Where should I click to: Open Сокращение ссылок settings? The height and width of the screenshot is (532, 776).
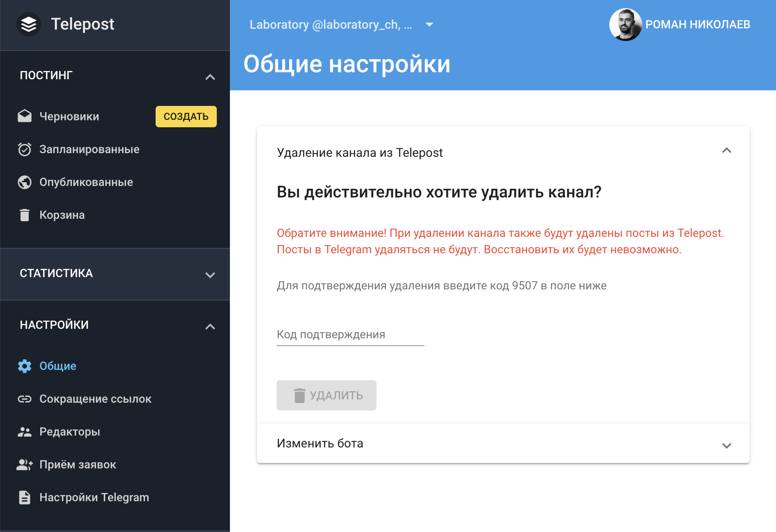[x=95, y=399]
